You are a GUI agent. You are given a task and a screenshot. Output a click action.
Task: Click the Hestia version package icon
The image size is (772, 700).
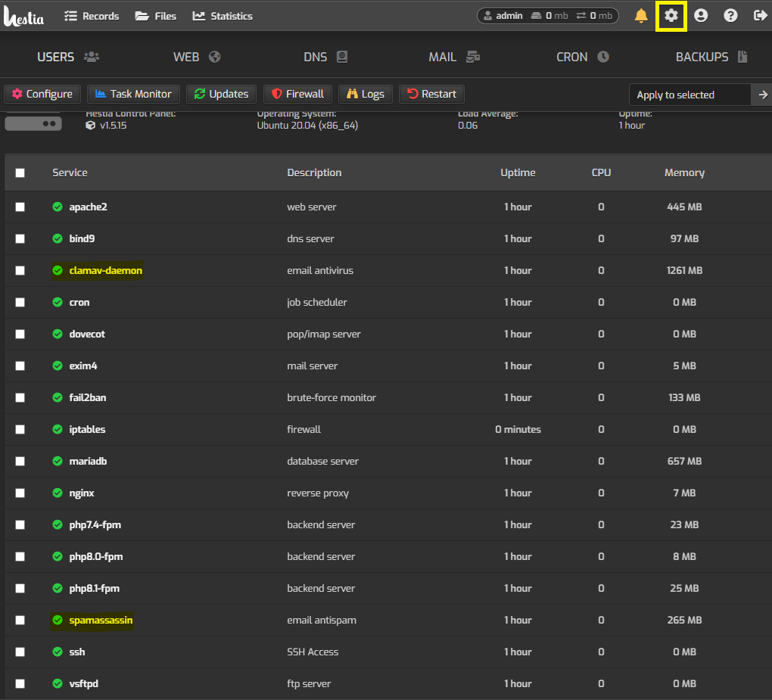pos(90,126)
